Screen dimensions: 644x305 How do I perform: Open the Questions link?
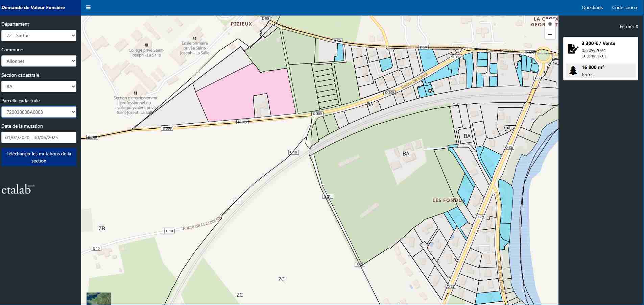592,7
